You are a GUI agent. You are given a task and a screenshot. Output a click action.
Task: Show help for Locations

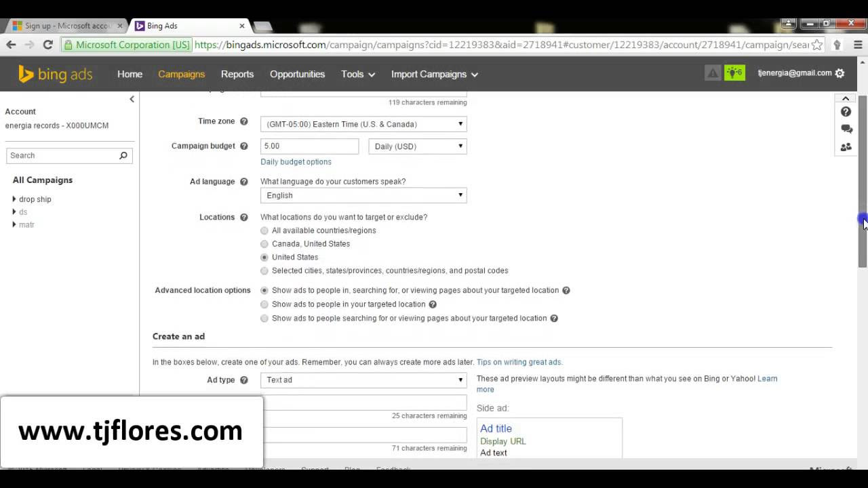coord(244,218)
